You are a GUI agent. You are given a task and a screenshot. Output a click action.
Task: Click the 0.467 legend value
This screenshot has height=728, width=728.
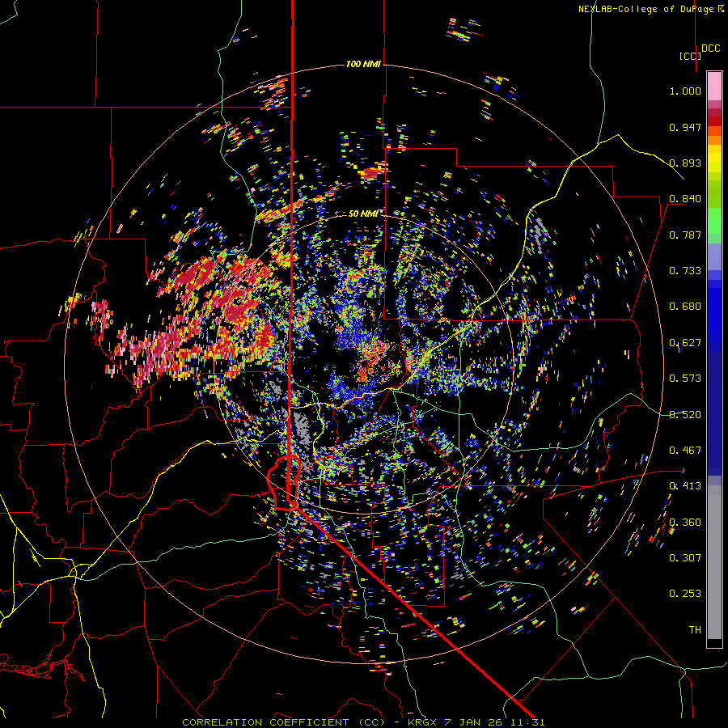coord(685,451)
